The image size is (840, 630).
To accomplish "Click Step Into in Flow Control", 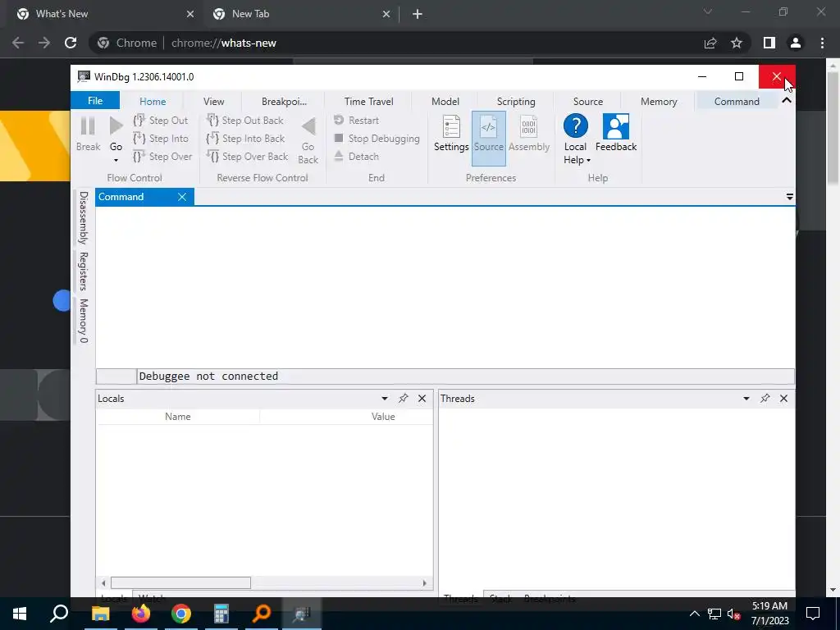I will point(161,138).
